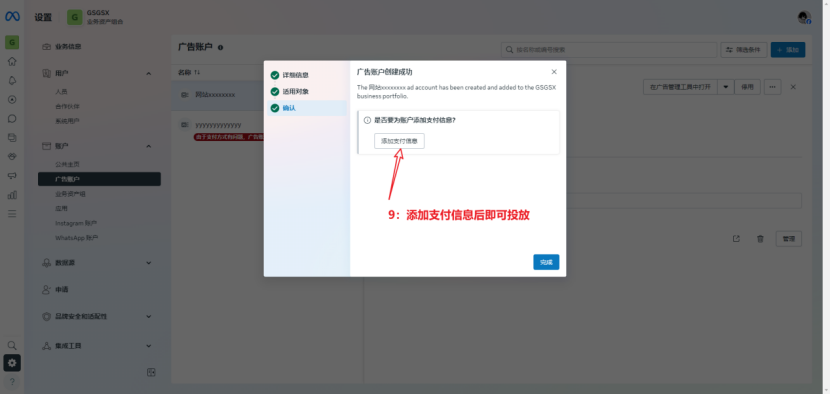Click the Meta logo icon
The image size is (830, 394).
pos(12,16)
